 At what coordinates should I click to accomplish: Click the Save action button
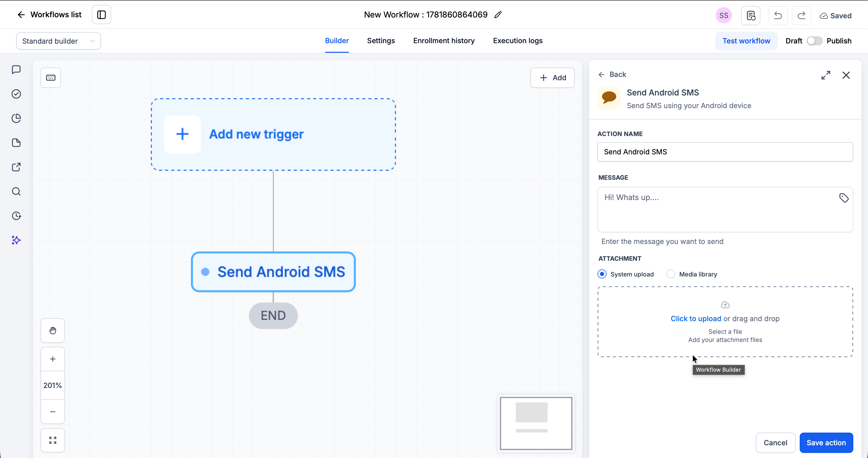pyautogui.click(x=826, y=443)
